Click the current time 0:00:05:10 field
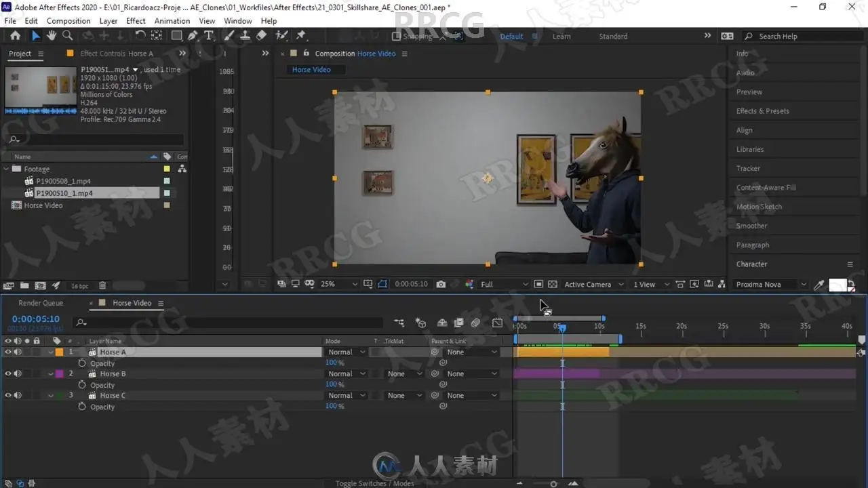The image size is (868, 488). (36, 319)
